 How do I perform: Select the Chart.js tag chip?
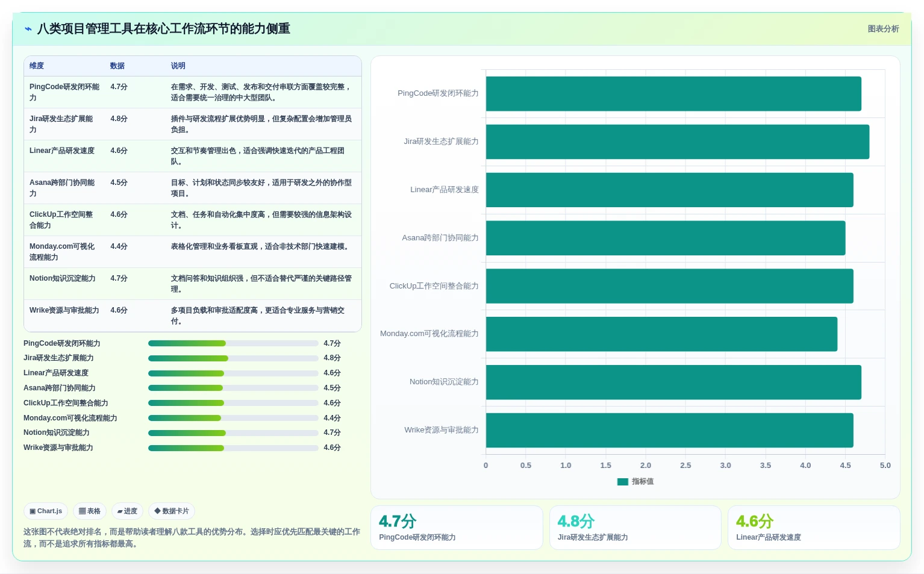(46, 511)
